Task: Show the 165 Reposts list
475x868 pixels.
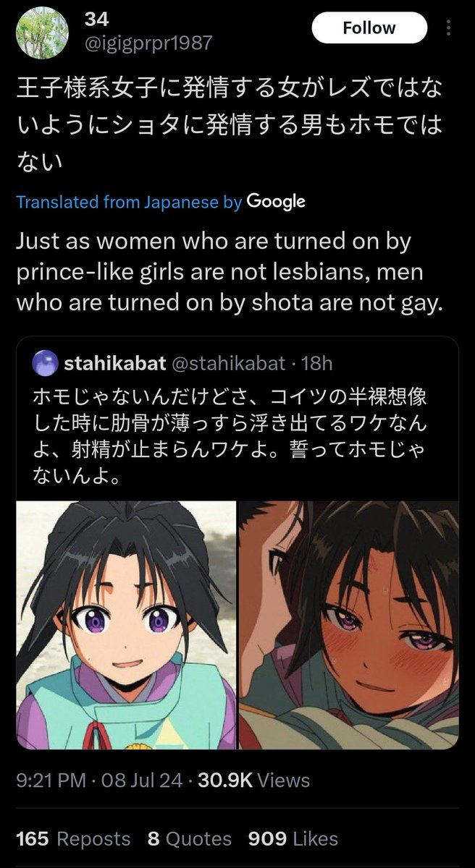Action: click(73, 839)
